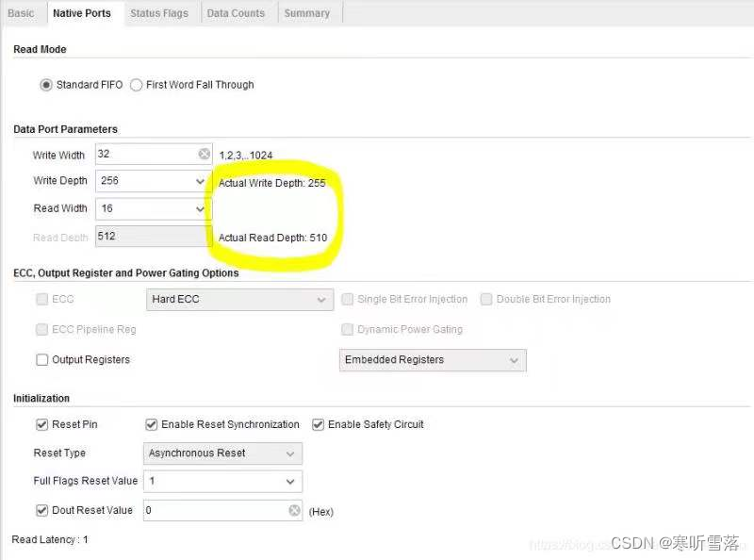This screenshot has height=560, width=754.
Task: Toggle the ECC Pipeline Reg checkbox
Action: (42, 330)
